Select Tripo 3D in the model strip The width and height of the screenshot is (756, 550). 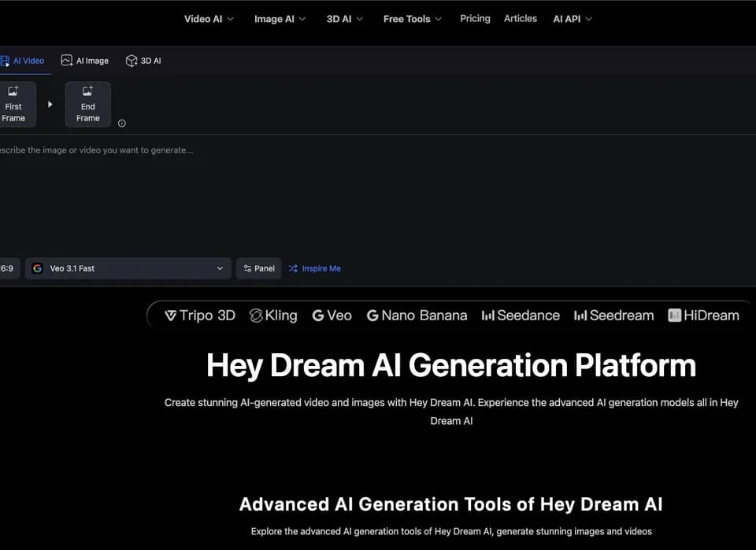tap(199, 316)
